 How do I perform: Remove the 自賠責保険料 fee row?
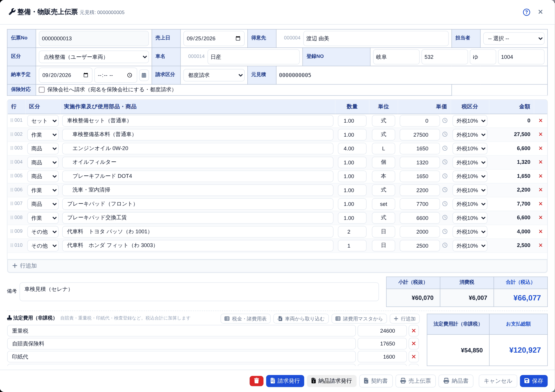click(414, 344)
